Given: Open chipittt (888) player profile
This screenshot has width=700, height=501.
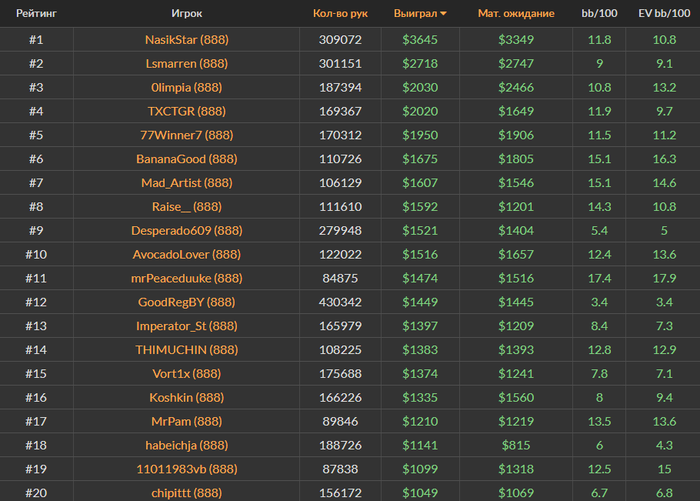Looking at the screenshot, I should pyautogui.click(x=187, y=493).
